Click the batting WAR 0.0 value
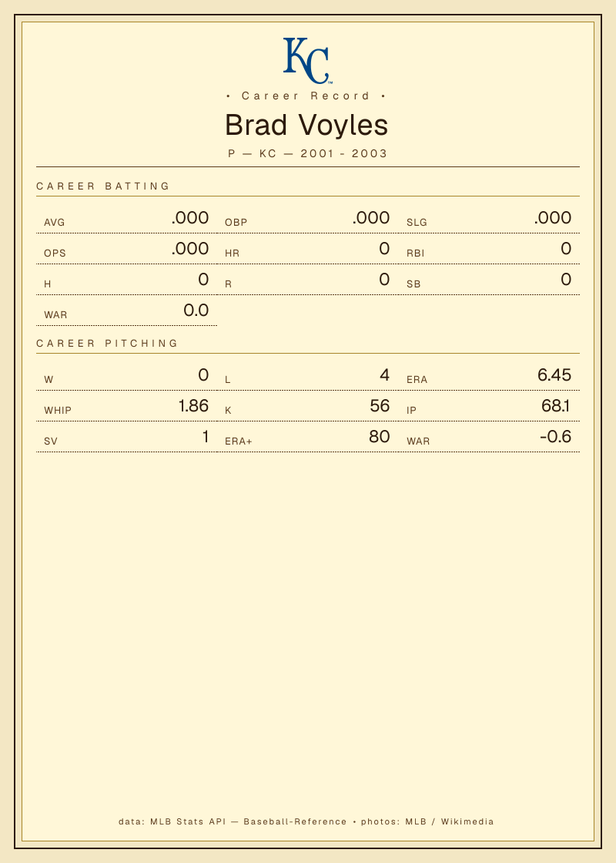The image size is (616, 863). pyautogui.click(x=196, y=311)
